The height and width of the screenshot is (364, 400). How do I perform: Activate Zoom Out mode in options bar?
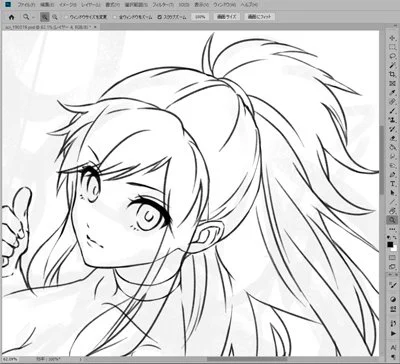point(54,17)
